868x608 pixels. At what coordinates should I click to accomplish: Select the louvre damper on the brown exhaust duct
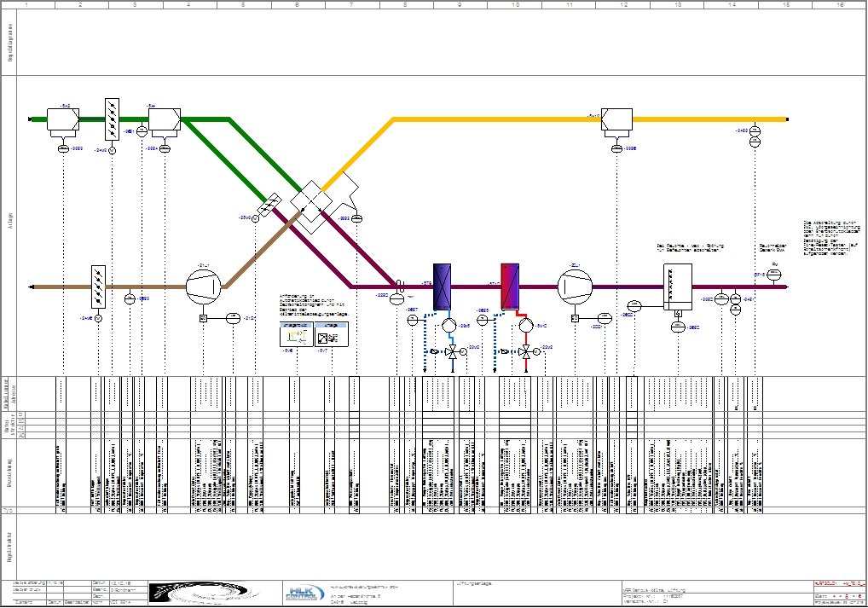99,287
